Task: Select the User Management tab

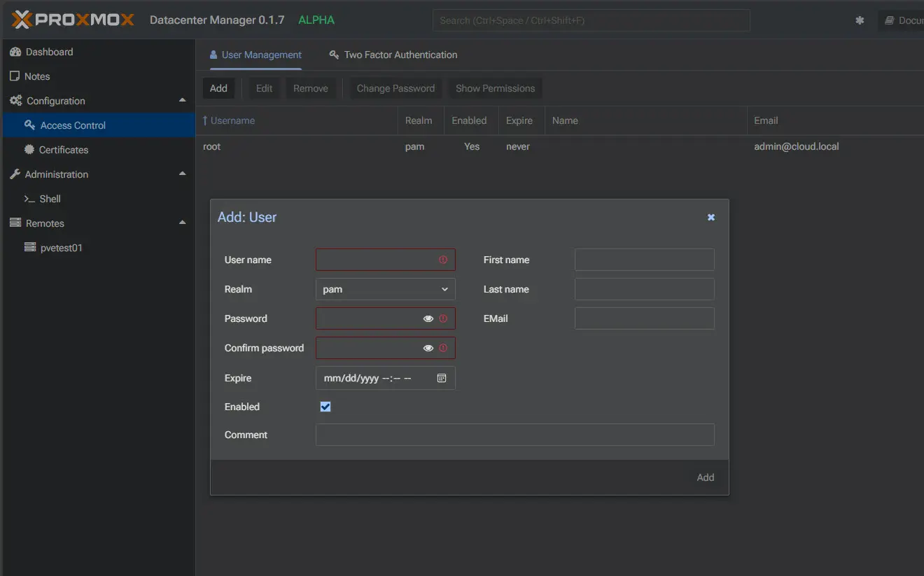Action: pos(254,55)
